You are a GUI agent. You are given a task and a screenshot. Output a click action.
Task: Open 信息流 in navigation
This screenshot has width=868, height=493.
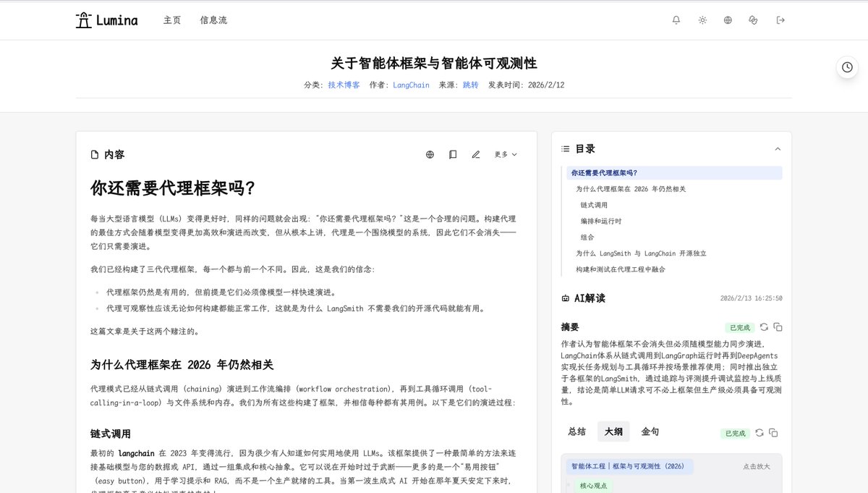click(x=213, y=20)
